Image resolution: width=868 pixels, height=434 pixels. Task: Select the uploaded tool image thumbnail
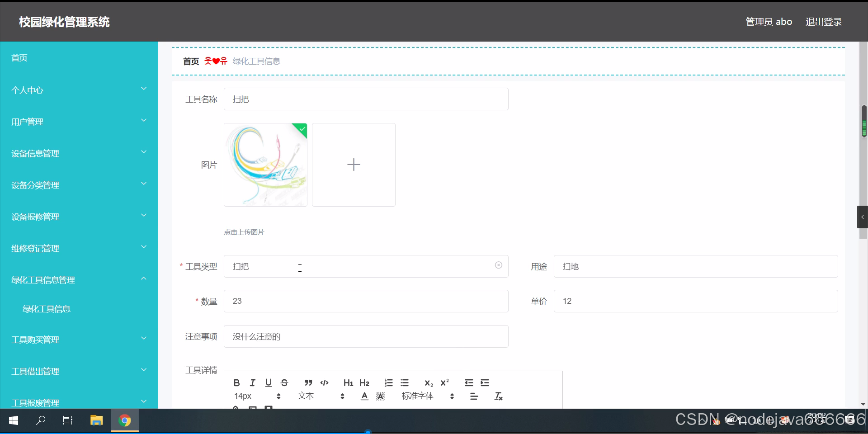click(265, 165)
